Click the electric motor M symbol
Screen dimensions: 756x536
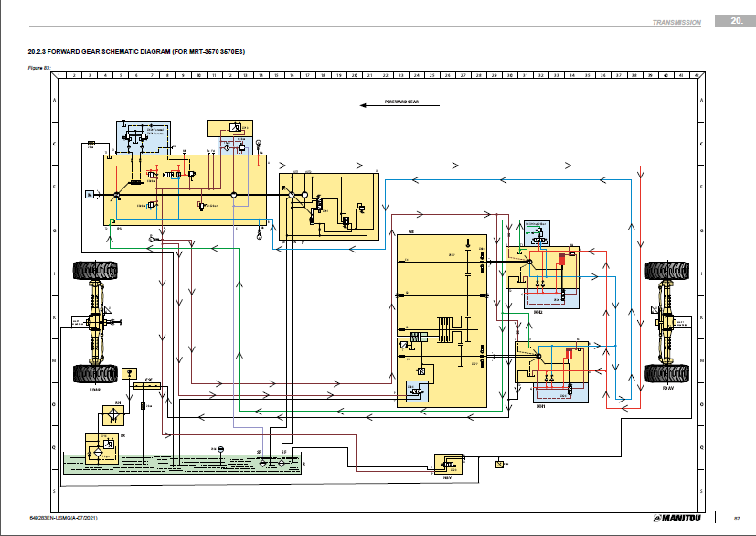(x=89, y=194)
